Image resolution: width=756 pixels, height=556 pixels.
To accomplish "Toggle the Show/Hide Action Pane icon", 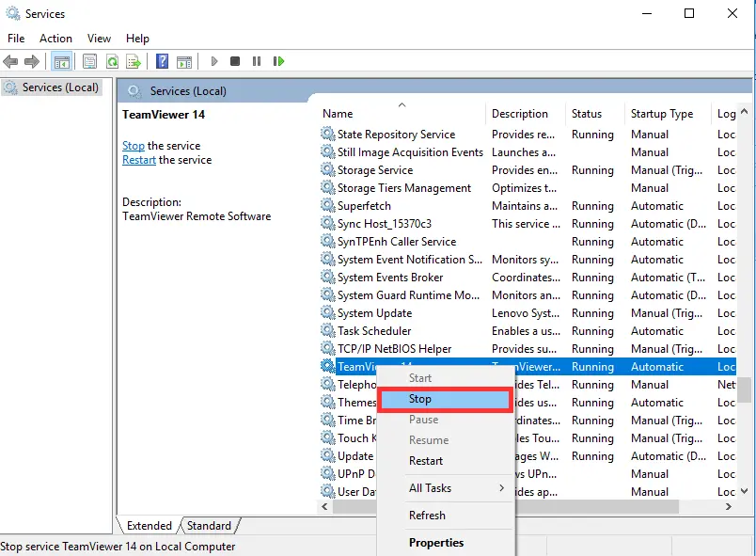I will tap(184, 61).
